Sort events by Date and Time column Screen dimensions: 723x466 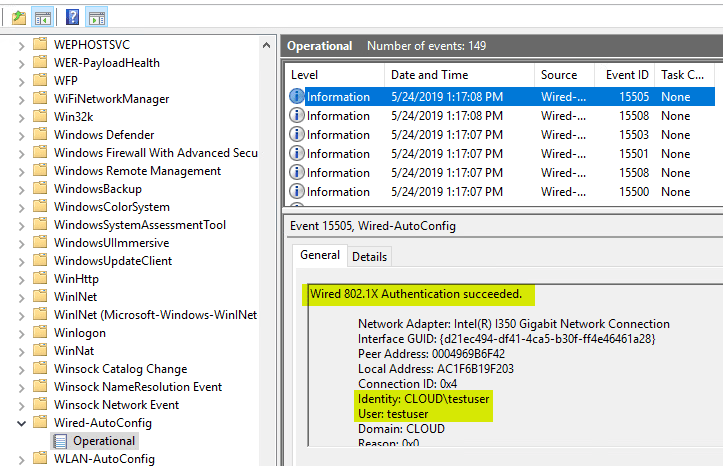pos(429,75)
